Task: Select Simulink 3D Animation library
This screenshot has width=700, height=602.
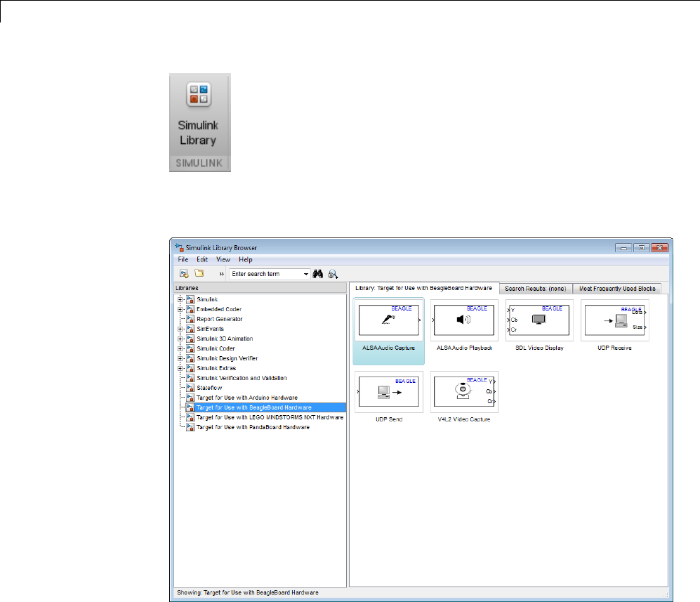Action: pos(225,339)
